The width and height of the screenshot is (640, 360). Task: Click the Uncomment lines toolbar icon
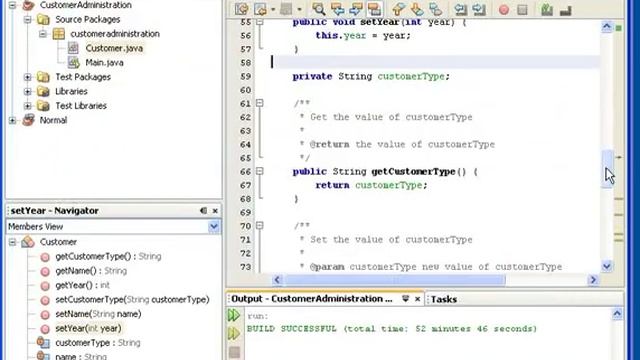click(x=566, y=10)
